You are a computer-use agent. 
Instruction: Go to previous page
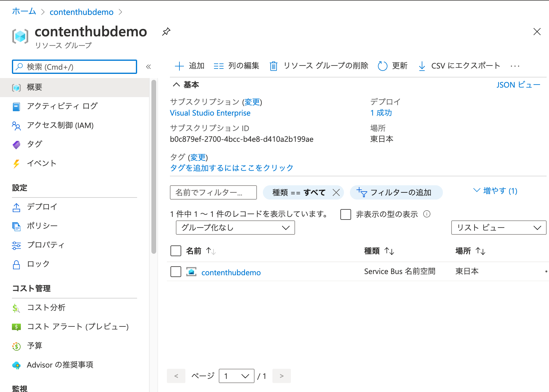tap(176, 376)
